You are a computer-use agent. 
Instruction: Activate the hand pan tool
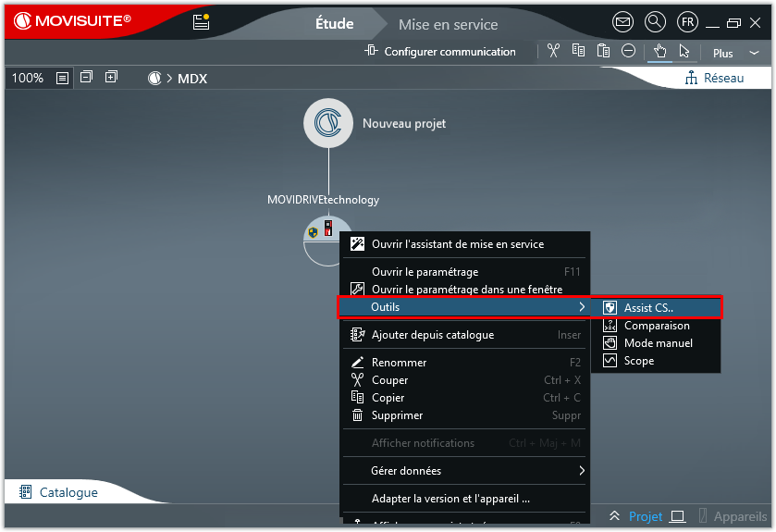(659, 52)
